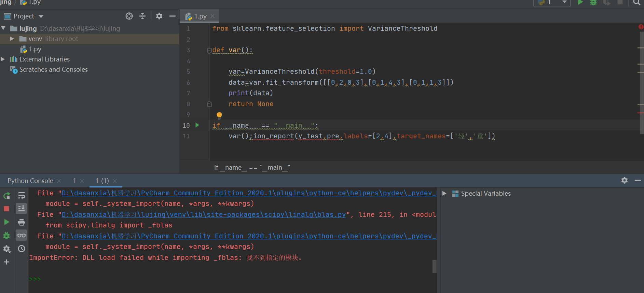Image resolution: width=644 pixels, height=293 pixels.
Task: Browse console query history clock icon
Action: point(22,249)
